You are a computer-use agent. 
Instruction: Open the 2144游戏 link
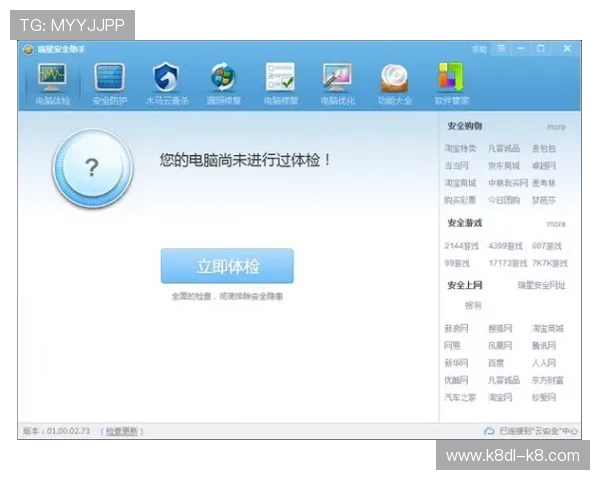(461, 246)
